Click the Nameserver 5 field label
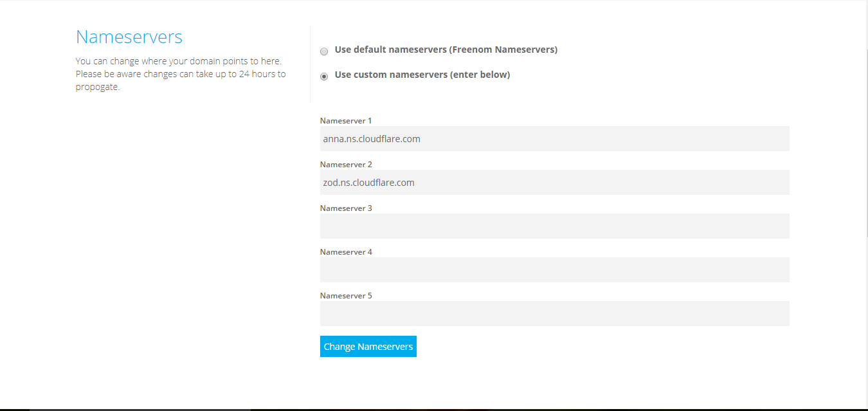The width and height of the screenshot is (868, 411). (x=346, y=296)
